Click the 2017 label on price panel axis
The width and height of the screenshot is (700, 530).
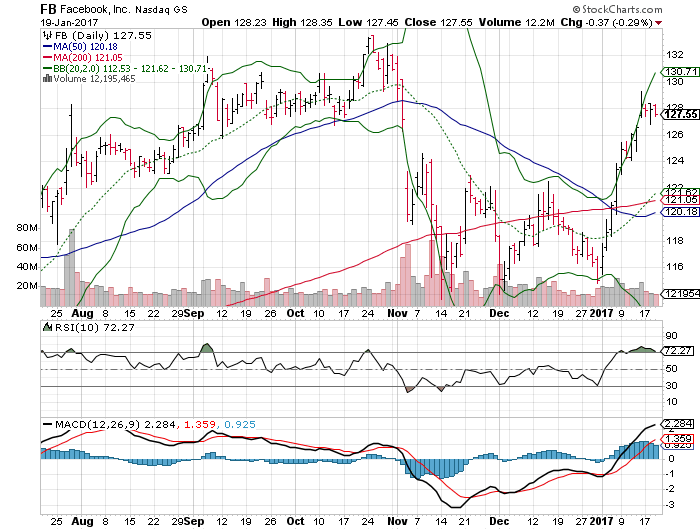601,313
